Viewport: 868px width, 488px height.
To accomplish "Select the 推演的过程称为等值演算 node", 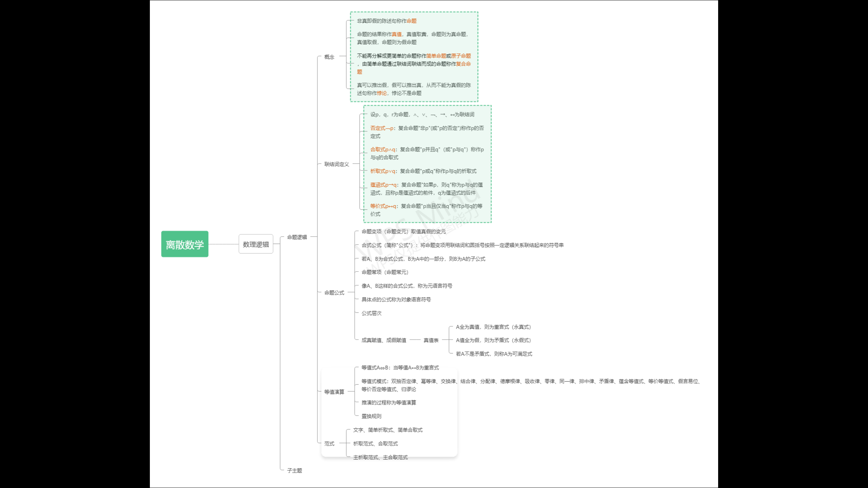I will [x=389, y=403].
